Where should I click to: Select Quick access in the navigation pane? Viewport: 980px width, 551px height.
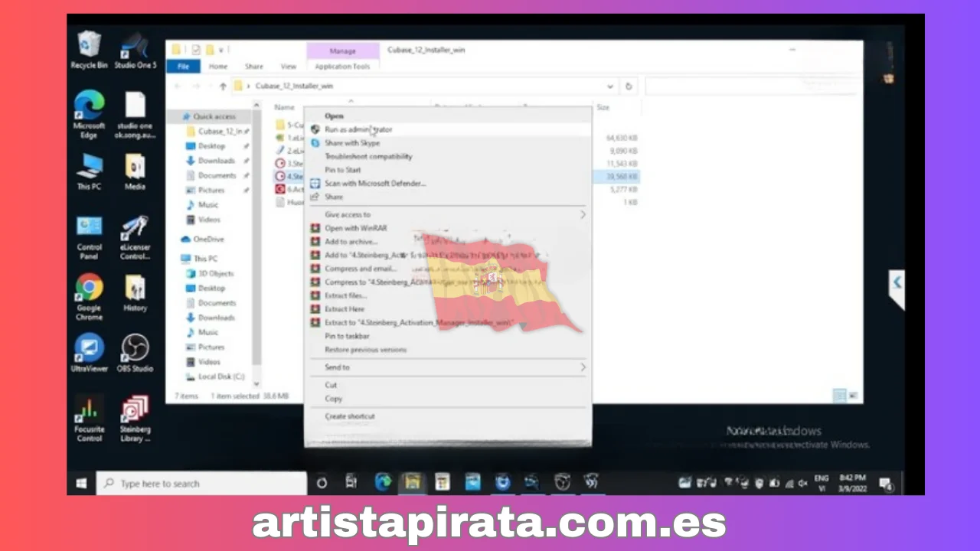point(208,116)
